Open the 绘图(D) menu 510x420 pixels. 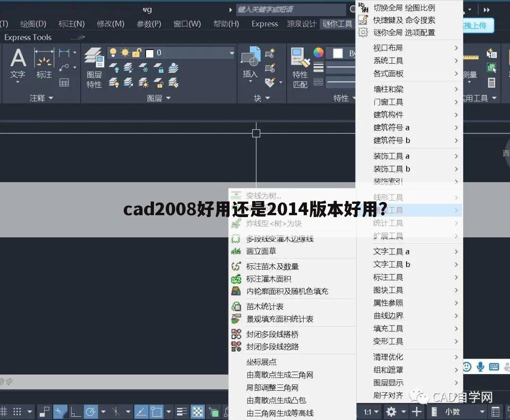click(33, 24)
